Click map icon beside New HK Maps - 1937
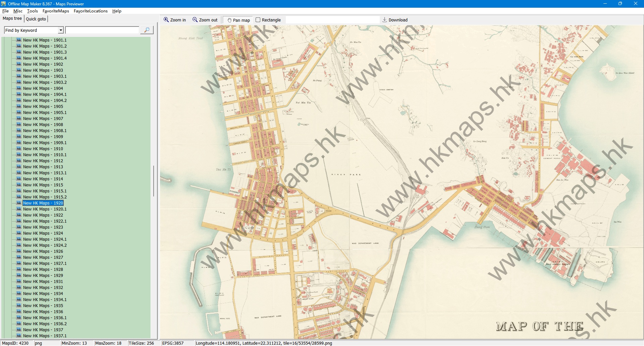 (x=19, y=330)
